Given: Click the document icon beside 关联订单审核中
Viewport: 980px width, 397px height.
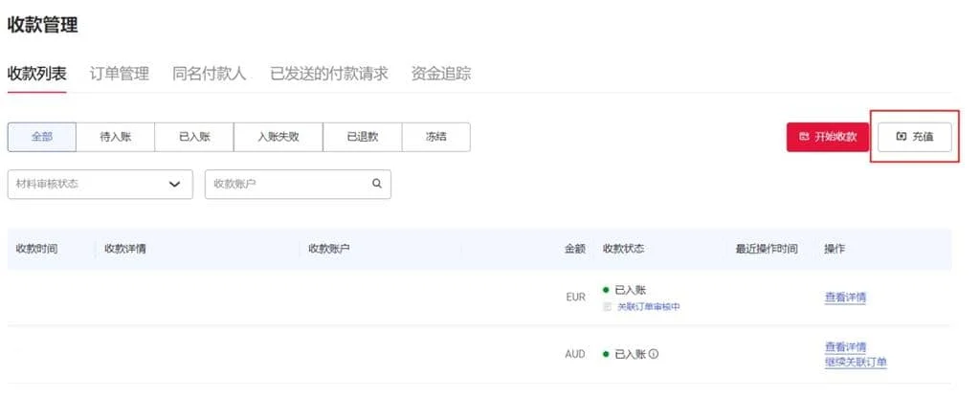Looking at the screenshot, I should click(607, 307).
